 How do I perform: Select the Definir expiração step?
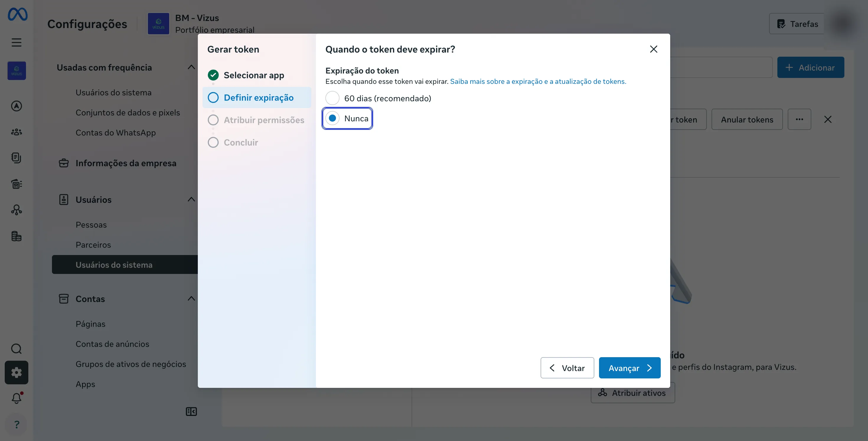click(257, 98)
